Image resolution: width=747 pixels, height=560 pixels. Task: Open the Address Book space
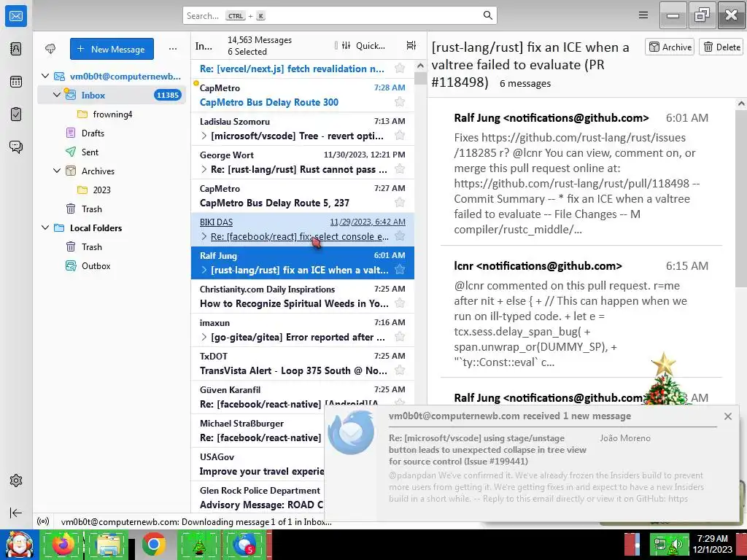(16, 49)
